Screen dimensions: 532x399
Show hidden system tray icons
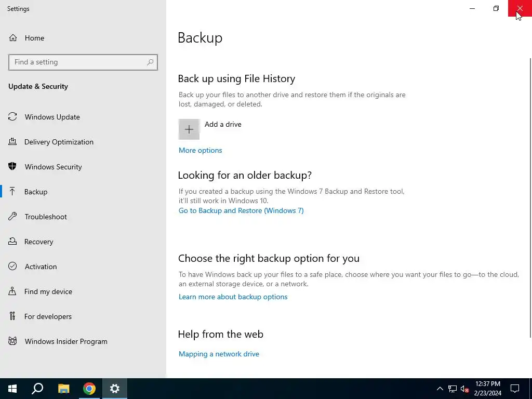click(440, 389)
